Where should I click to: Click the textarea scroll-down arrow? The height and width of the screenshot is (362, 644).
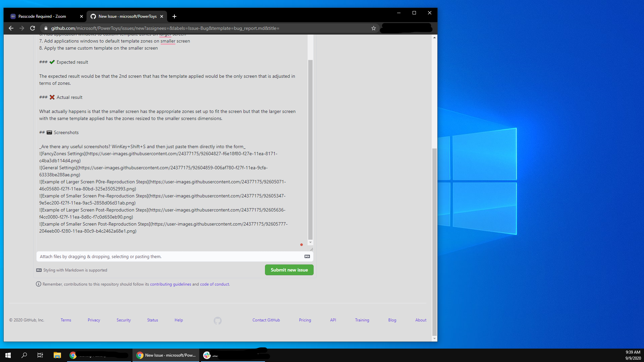click(x=310, y=242)
